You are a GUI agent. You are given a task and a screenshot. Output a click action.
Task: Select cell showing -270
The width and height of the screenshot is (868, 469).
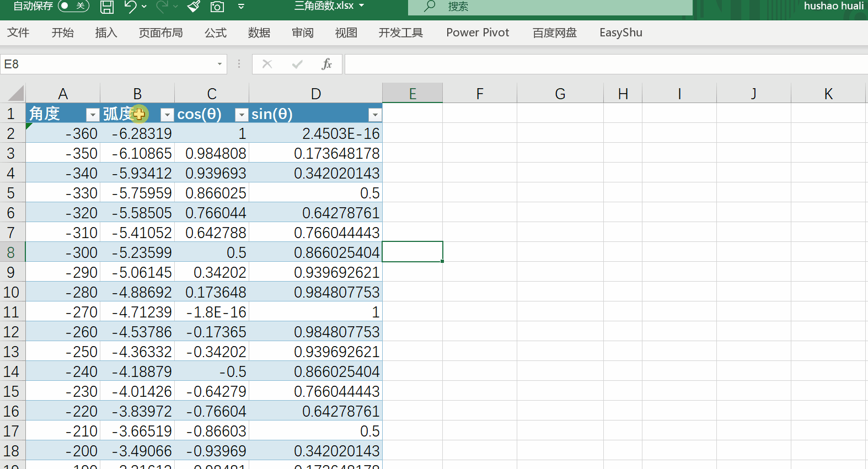[x=63, y=312]
